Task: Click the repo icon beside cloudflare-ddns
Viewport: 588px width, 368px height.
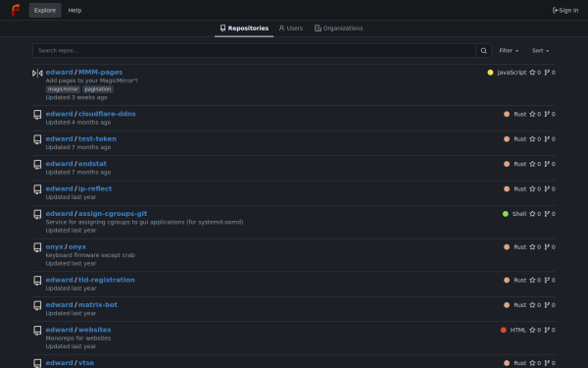Action: tap(37, 115)
